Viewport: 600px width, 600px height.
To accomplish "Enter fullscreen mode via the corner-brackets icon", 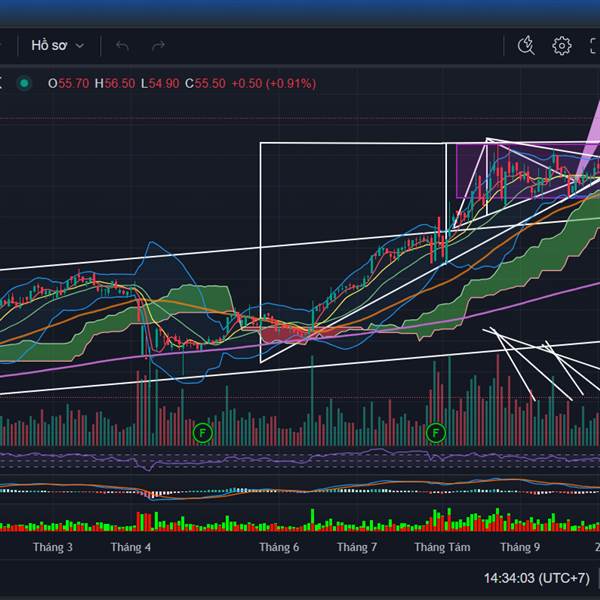I will click(x=593, y=45).
